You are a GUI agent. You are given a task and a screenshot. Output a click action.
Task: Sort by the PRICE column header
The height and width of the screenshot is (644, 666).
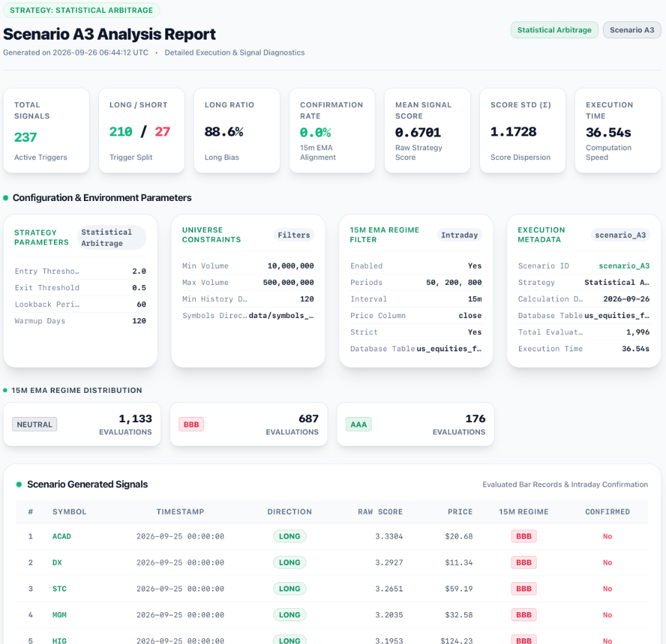(460, 512)
